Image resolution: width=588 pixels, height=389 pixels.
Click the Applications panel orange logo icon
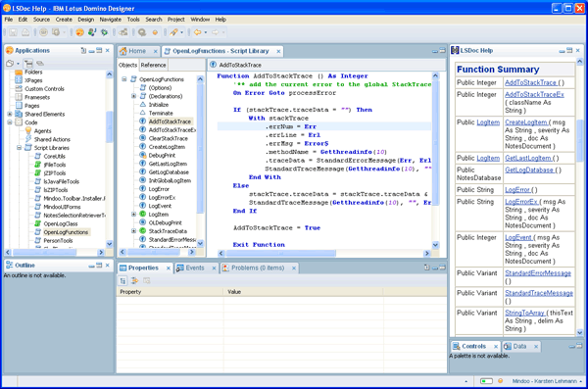point(10,50)
